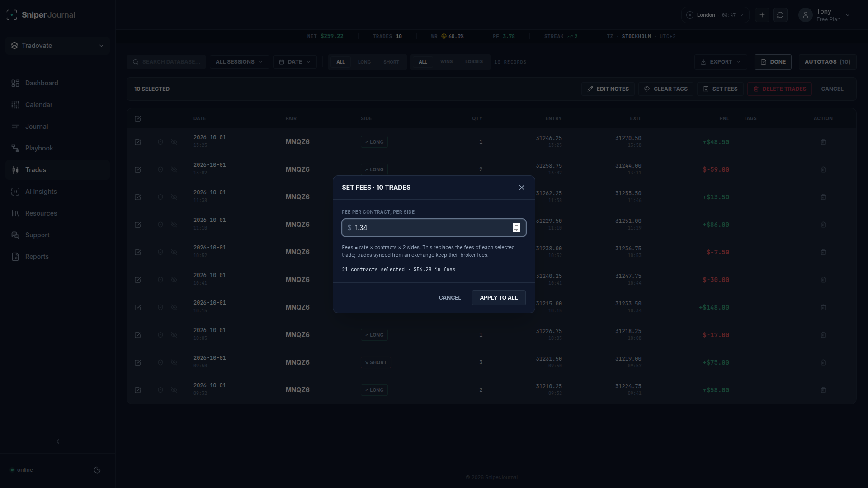Click the SniperJournal logo
The image size is (868, 488).
point(41,15)
